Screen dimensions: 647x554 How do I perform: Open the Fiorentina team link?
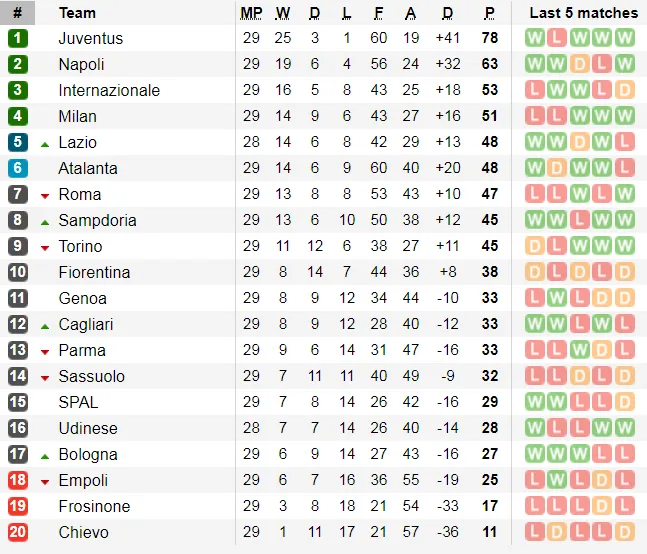pyautogui.click(x=94, y=272)
